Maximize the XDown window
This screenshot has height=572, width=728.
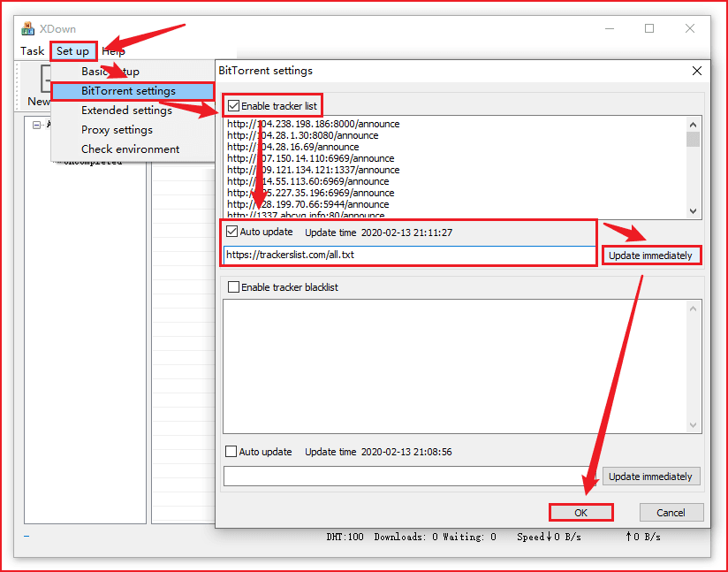[649, 28]
